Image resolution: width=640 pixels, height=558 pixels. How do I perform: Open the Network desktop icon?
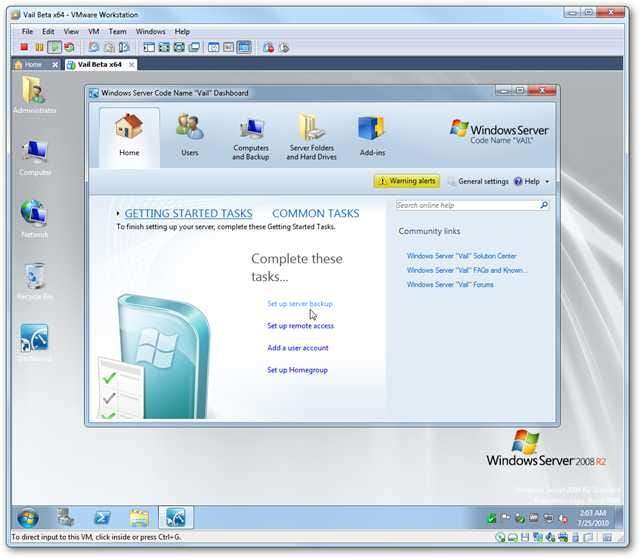[x=34, y=217]
